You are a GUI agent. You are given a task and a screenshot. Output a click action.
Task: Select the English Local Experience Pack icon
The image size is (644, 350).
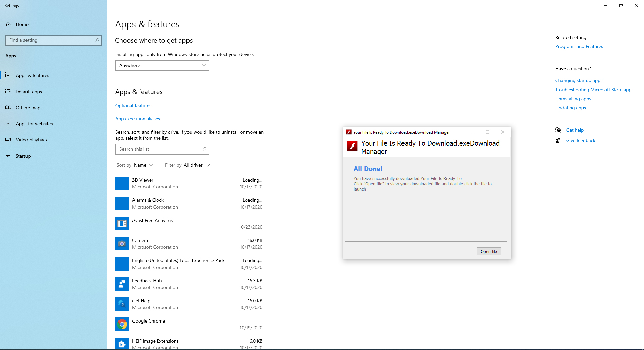122,264
